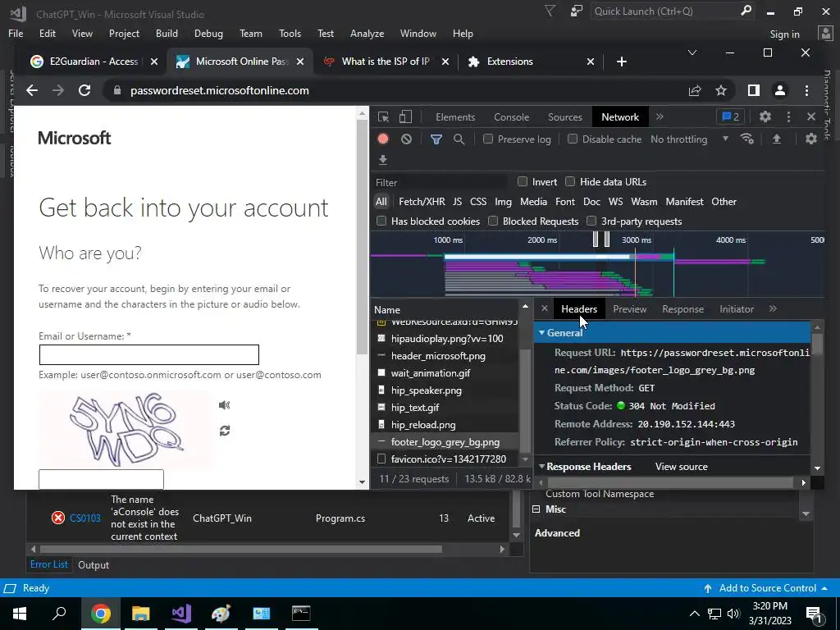Open the Console tab
Screen dimensions: 840x630
512,116
